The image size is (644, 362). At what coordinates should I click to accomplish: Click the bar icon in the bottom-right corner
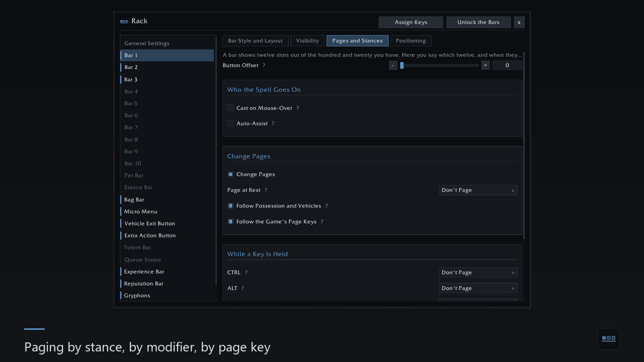click(x=609, y=338)
